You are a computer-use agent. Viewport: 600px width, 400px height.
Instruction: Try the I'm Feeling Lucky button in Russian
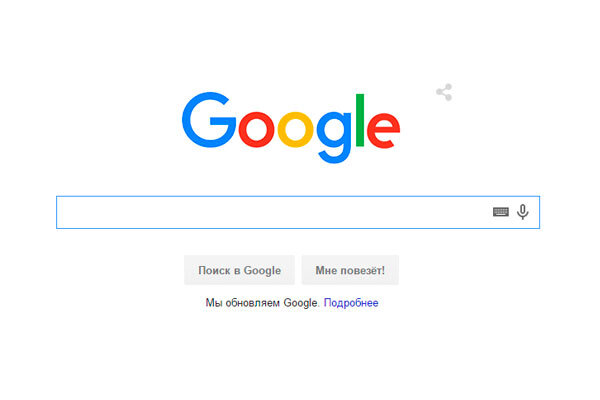pos(350,270)
